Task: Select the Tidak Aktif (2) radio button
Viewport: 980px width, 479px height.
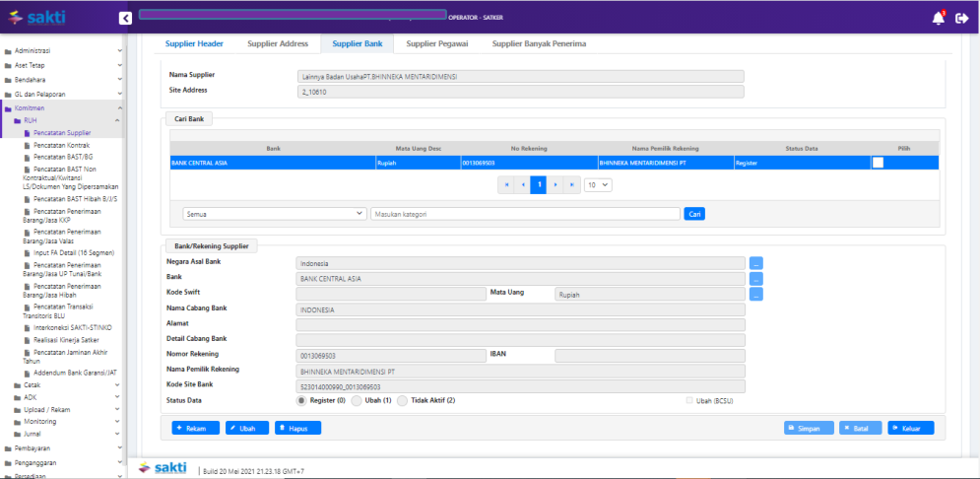Action: point(402,400)
